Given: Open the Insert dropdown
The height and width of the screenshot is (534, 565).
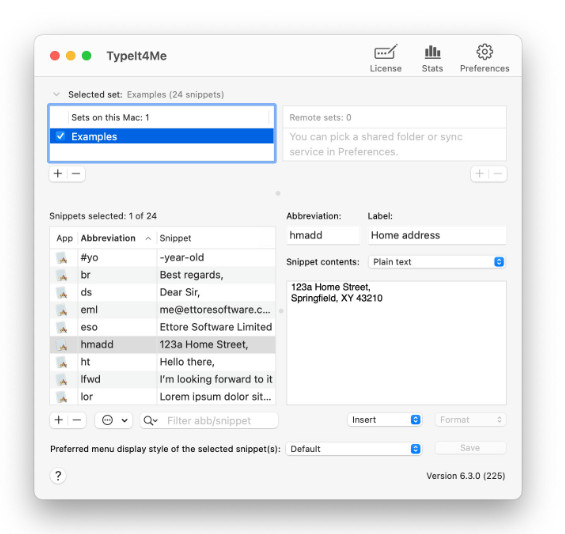Looking at the screenshot, I should 384,420.
